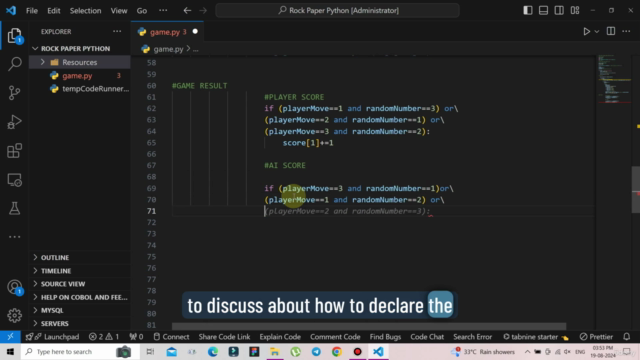
Task: Open tempCodeRunner file in explorer
Action: (80, 89)
